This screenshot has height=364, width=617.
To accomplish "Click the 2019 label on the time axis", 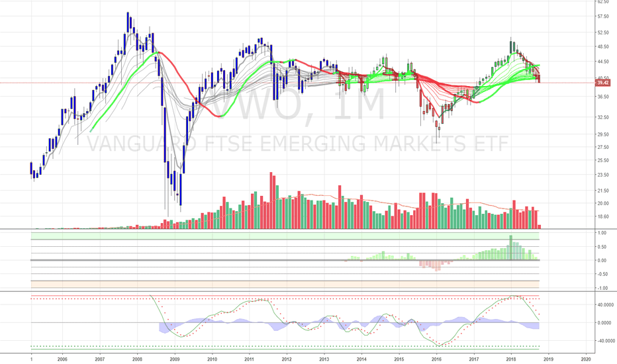I will [x=549, y=359].
